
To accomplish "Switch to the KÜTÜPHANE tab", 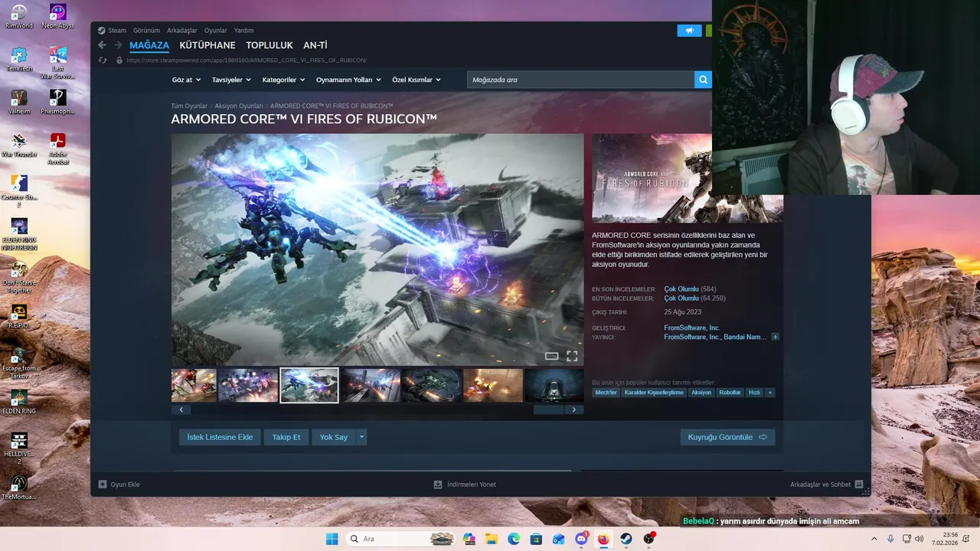I will tap(207, 45).
